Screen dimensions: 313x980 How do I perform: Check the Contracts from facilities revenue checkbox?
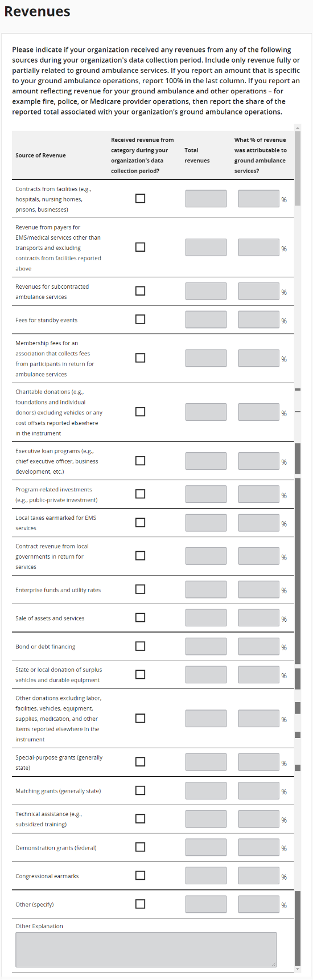point(140,198)
